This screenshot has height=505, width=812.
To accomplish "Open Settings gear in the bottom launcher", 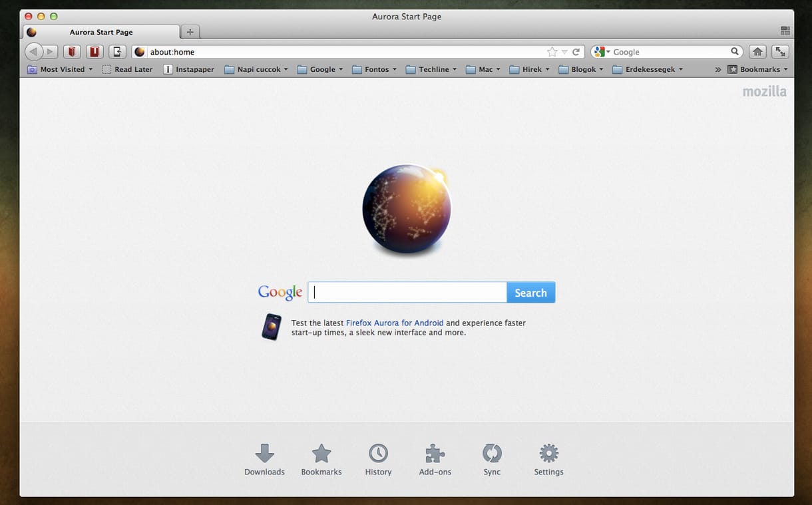I will 548,460.
